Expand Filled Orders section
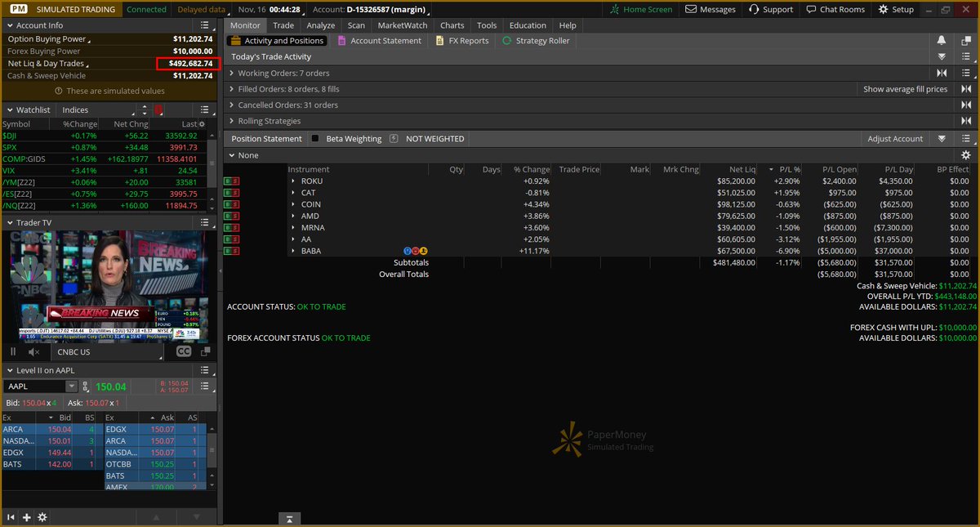This screenshot has width=980, height=527. (232, 89)
